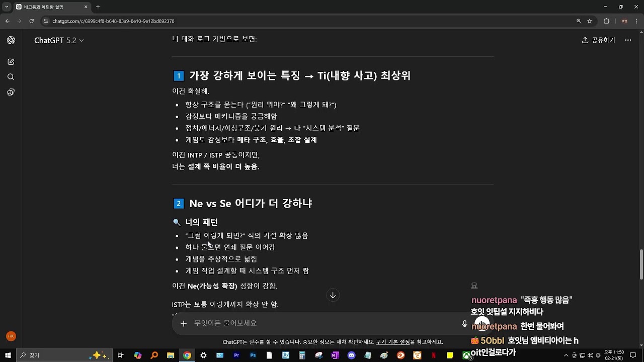Select the 배고픔과 예민함 설명 browser tab
The image size is (644, 362).
coord(51,7)
